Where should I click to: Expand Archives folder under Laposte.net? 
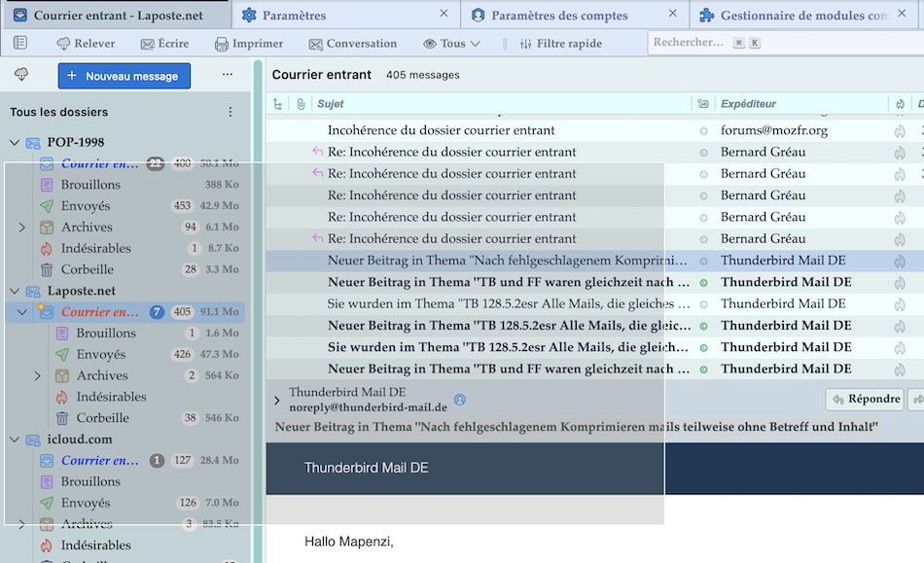click(37, 375)
